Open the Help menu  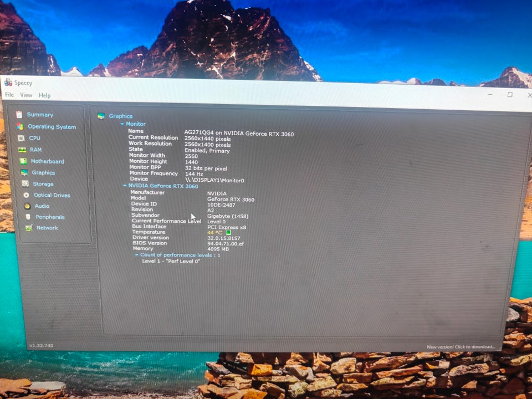44,95
